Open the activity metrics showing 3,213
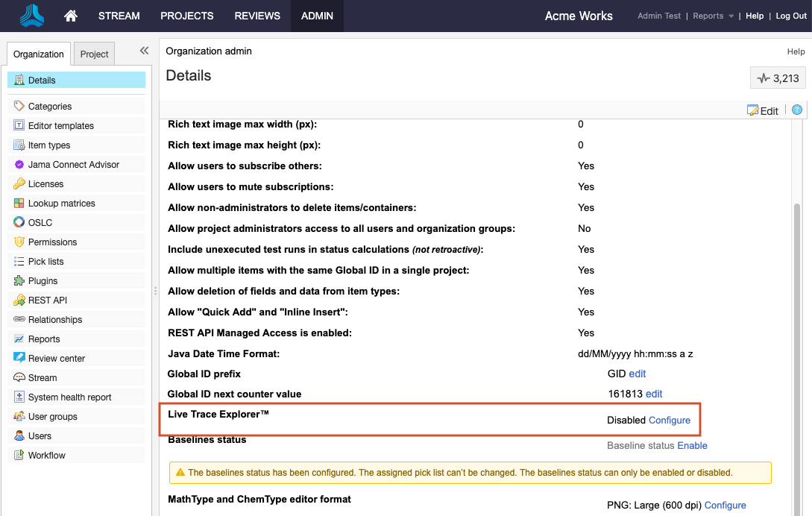This screenshot has height=516, width=812. (x=778, y=77)
